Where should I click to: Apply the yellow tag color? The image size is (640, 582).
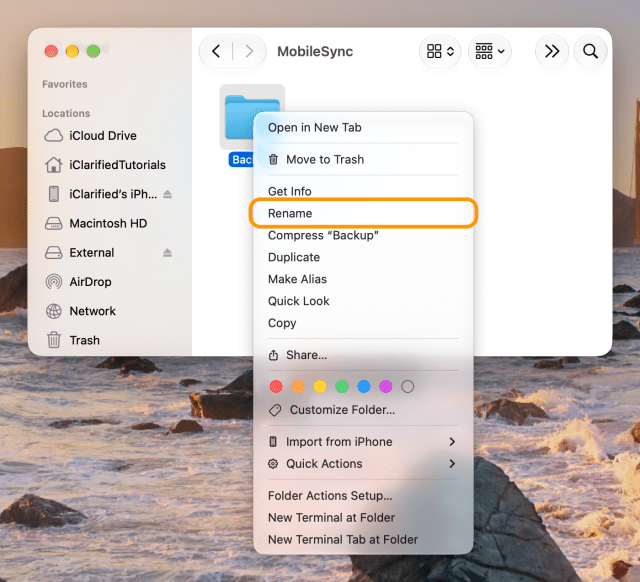[x=320, y=387]
